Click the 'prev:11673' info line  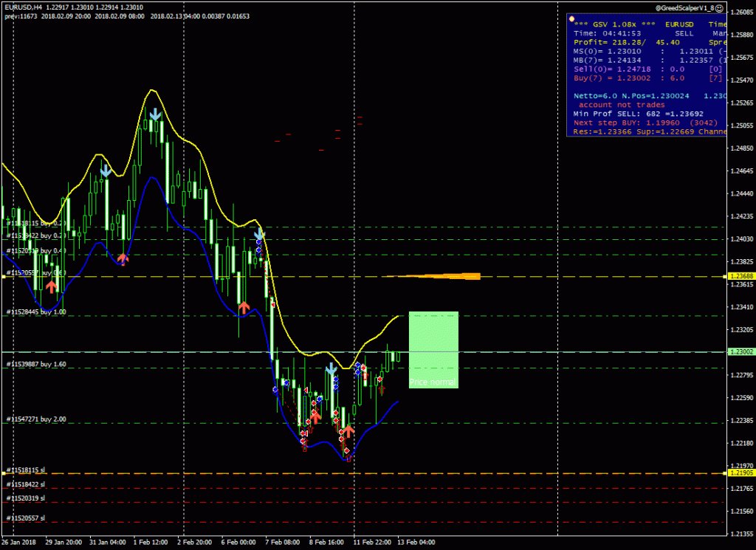[127, 16]
